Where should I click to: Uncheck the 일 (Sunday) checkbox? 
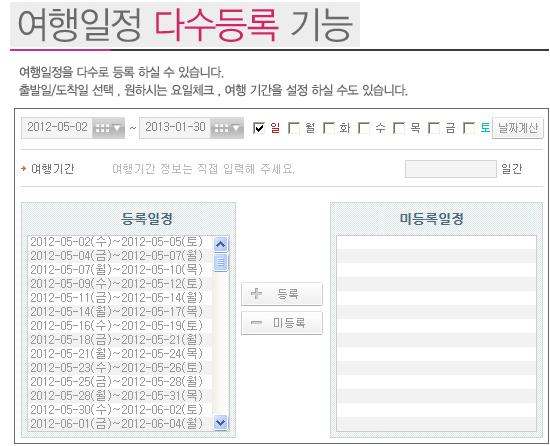[x=259, y=128]
